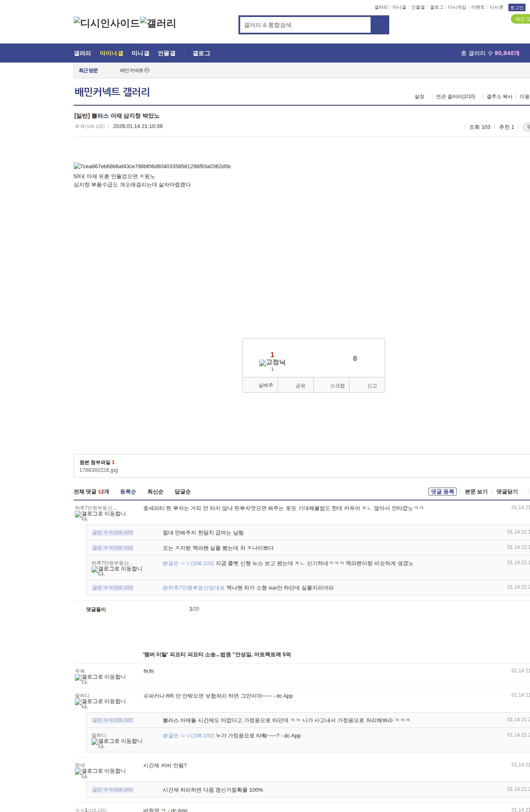This screenshot has width=530, height=812.
Task: Focus the 갤러리 & 통합검색 search field
Action: [x=306, y=25]
